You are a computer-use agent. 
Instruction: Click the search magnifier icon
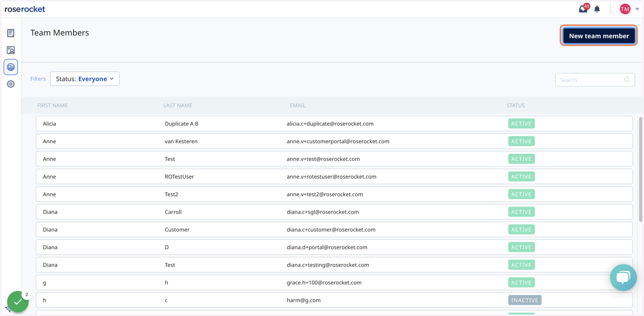[627, 80]
